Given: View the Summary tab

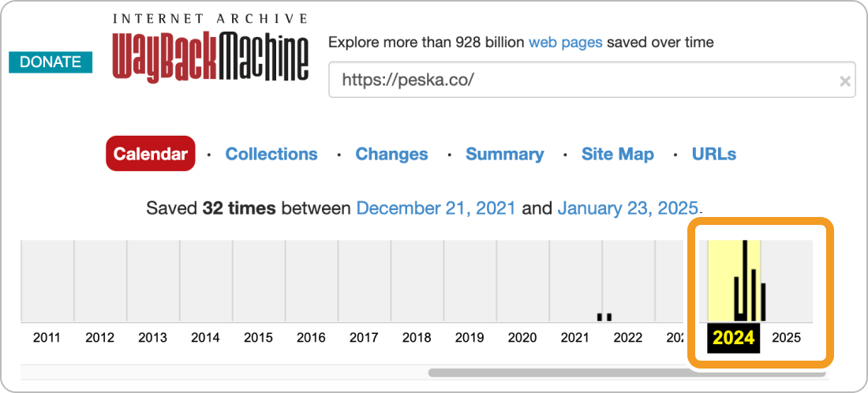Looking at the screenshot, I should [504, 154].
